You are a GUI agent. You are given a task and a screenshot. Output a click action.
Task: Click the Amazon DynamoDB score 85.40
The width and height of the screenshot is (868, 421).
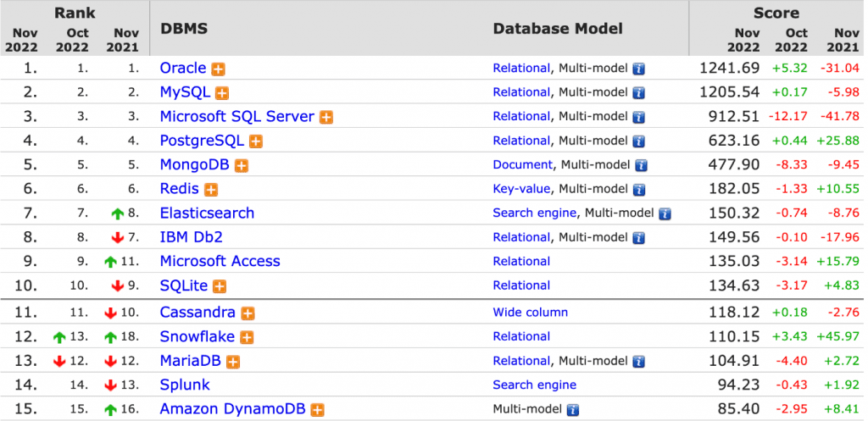739,409
